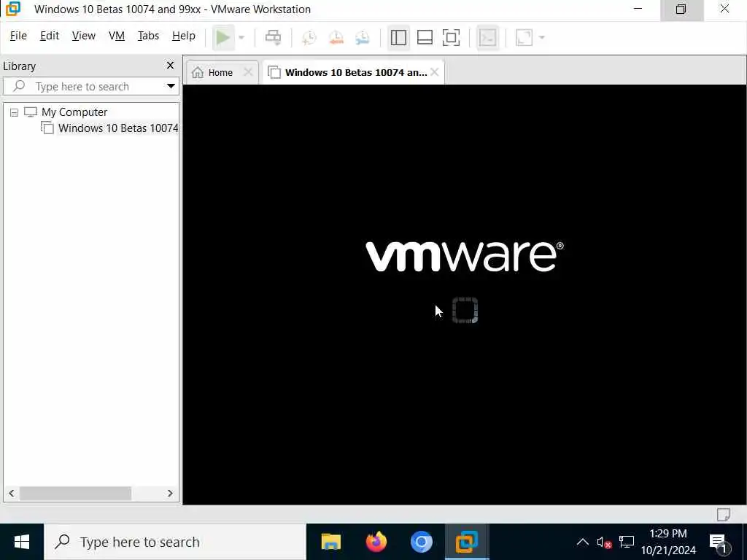Screen dimensions: 747x560
Task: Toggle the thumbnail bar view icon
Action: [425, 38]
